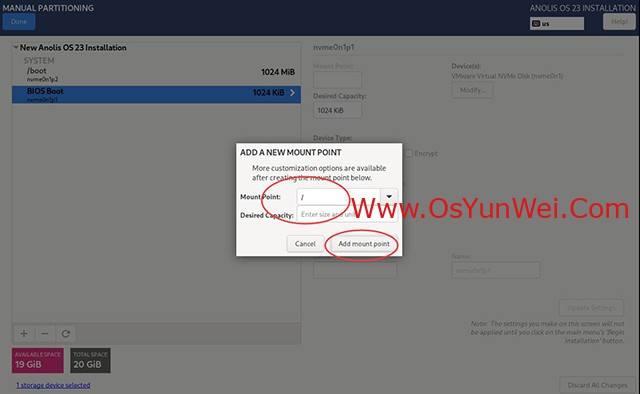Click the Total Space 20 GiB box
The width and height of the screenshot is (640, 394).
(x=90, y=360)
